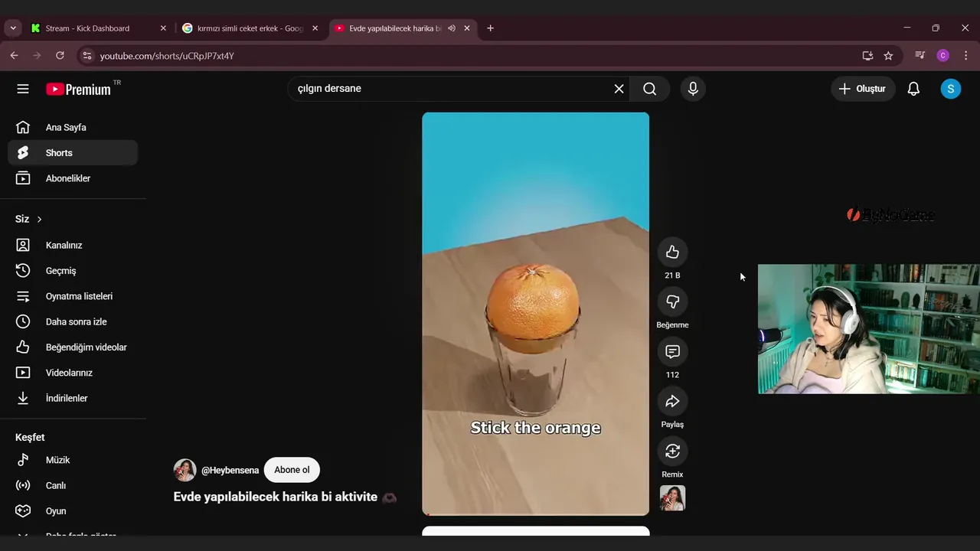The image size is (980, 551).
Task: Open the account avatar menu
Action: 950,89
